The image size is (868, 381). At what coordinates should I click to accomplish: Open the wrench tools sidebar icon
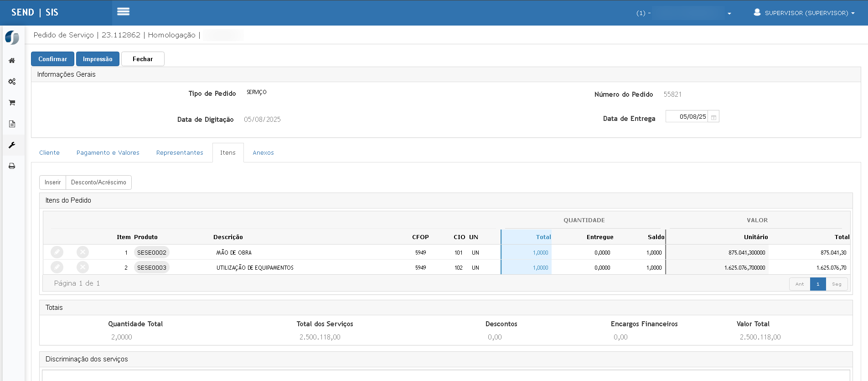click(12, 145)
